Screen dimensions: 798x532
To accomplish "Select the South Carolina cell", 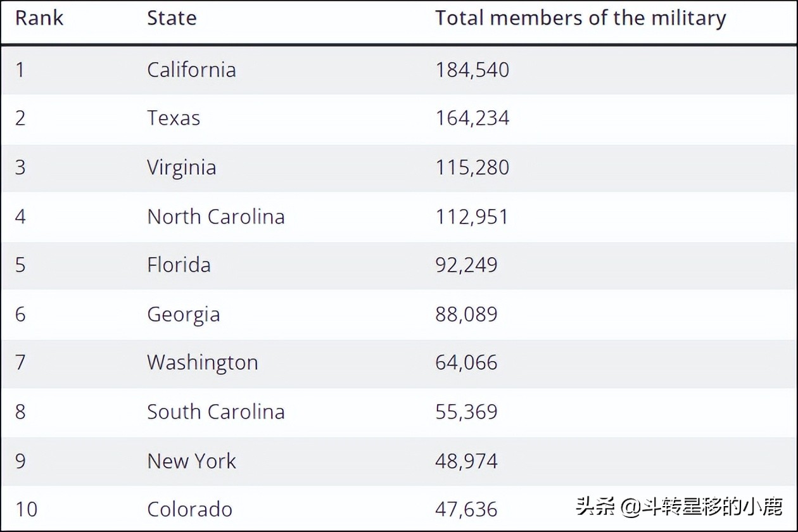I will (216, 412).
